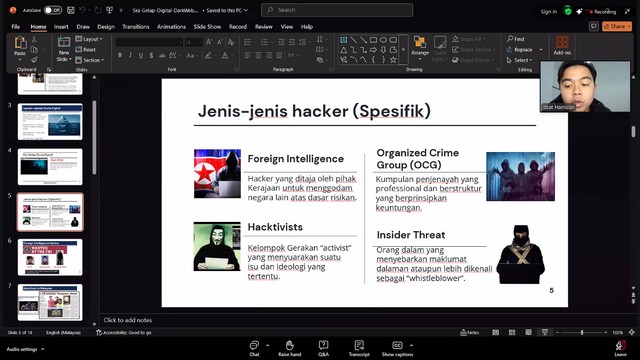This screenshot has width=640, height=360.
Task: Toggle Center paragraph alignment
Action: pos(258,55)
